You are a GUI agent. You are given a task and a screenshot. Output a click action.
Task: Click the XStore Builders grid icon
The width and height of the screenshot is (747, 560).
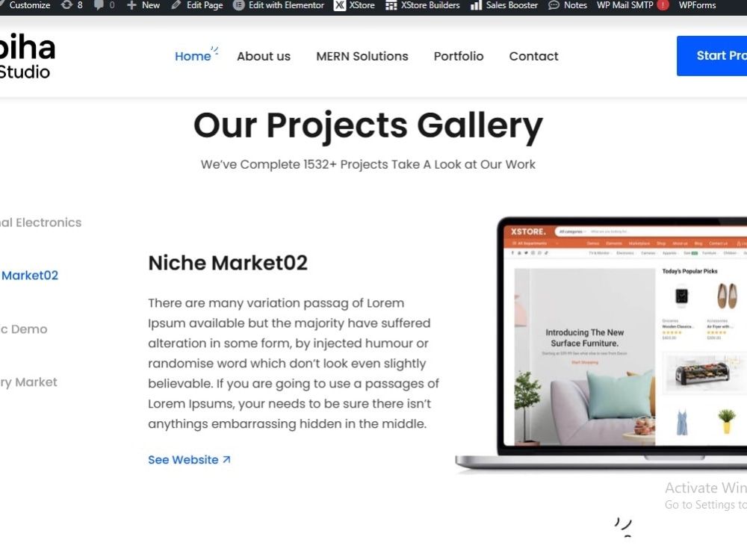(391, 5)
